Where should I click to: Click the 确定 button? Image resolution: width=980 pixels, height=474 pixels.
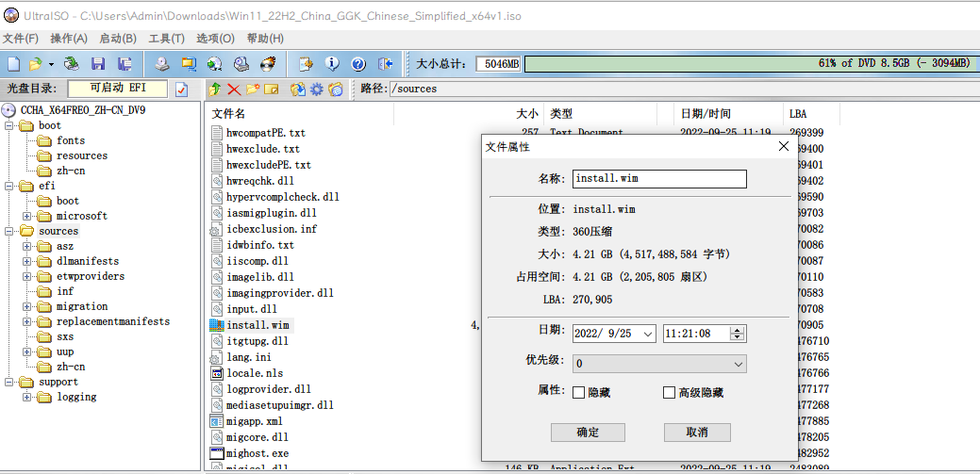pyautogui.click(x=588, y=433)
